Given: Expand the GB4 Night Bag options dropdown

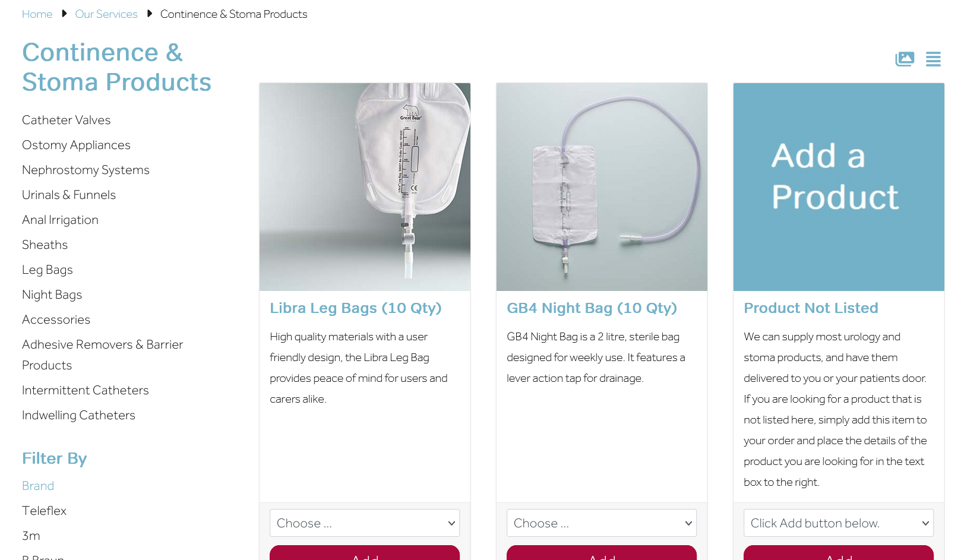Looking at the screenshot, I should [602, 523].
